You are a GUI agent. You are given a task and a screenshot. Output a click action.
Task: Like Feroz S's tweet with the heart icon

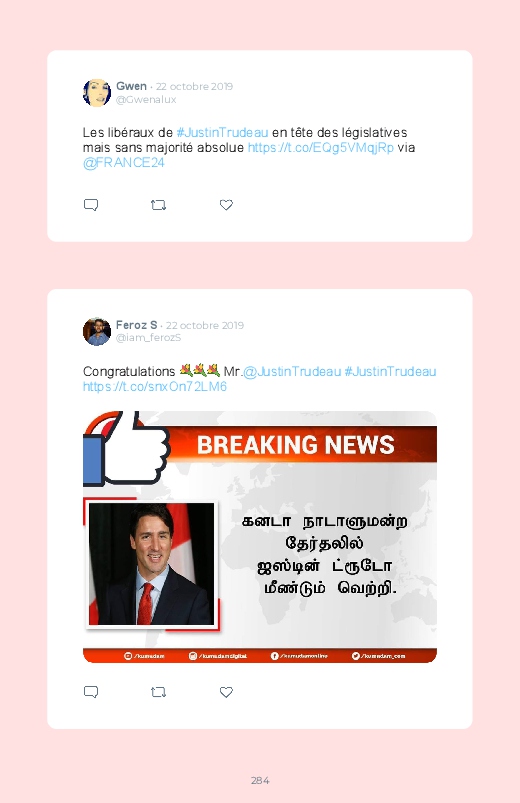pos(226,692)
